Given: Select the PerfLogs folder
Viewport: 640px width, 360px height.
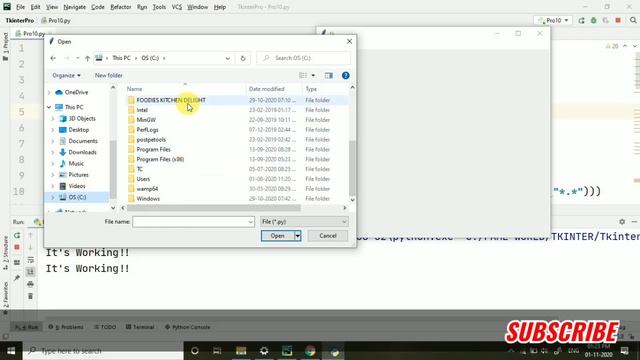Looking at the screenshot, I should pyautogui.click(x=147, y=130).
